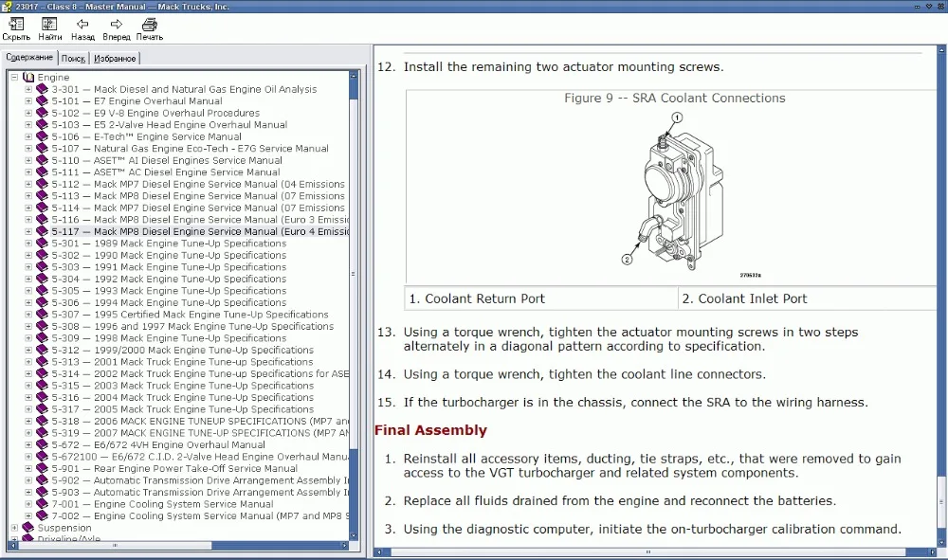Click the book icon beside 5-110 ASET AI
This screenshot has width=948, height=560.
point(42,160)
